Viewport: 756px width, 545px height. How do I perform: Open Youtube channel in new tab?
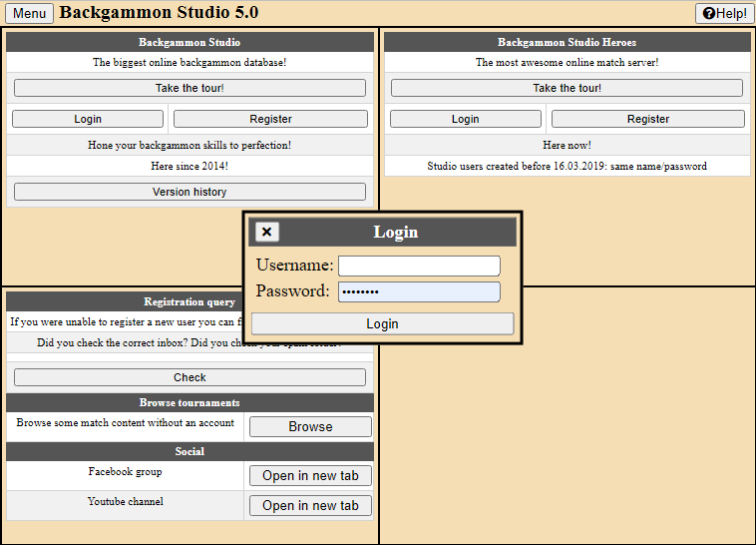(310, 505)
